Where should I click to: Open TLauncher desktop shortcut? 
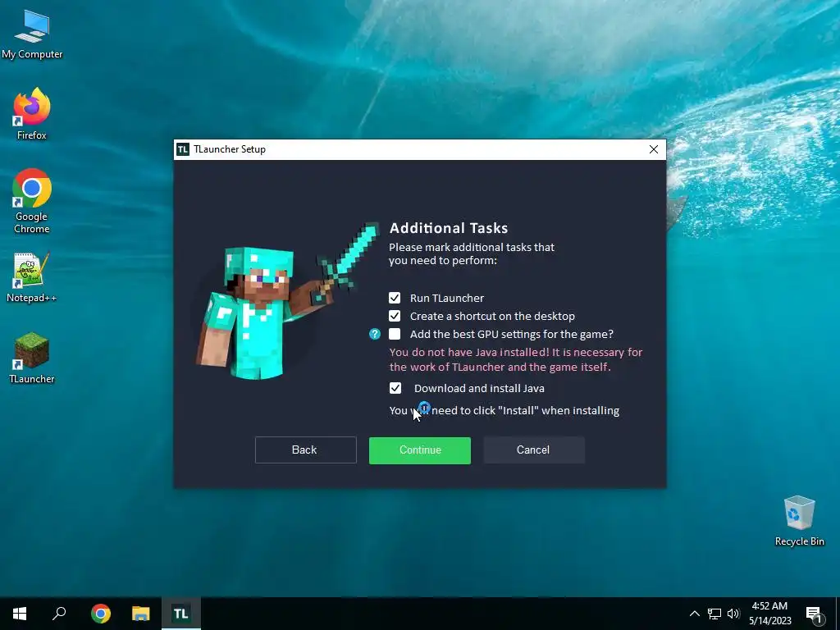point(32,358)
